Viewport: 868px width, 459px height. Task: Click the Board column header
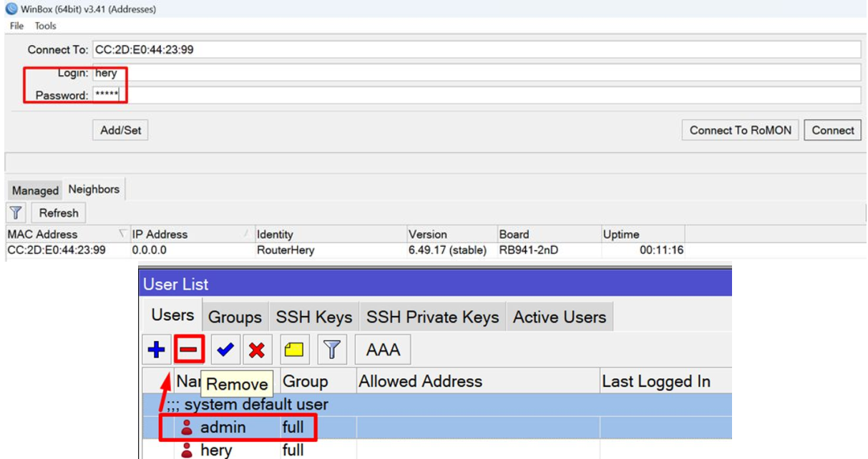548,234
